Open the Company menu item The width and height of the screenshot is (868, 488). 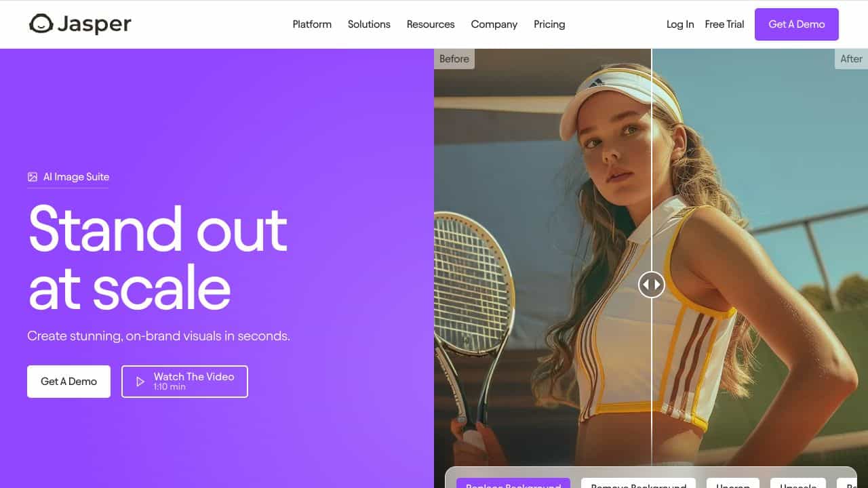(x=494, y=24)
